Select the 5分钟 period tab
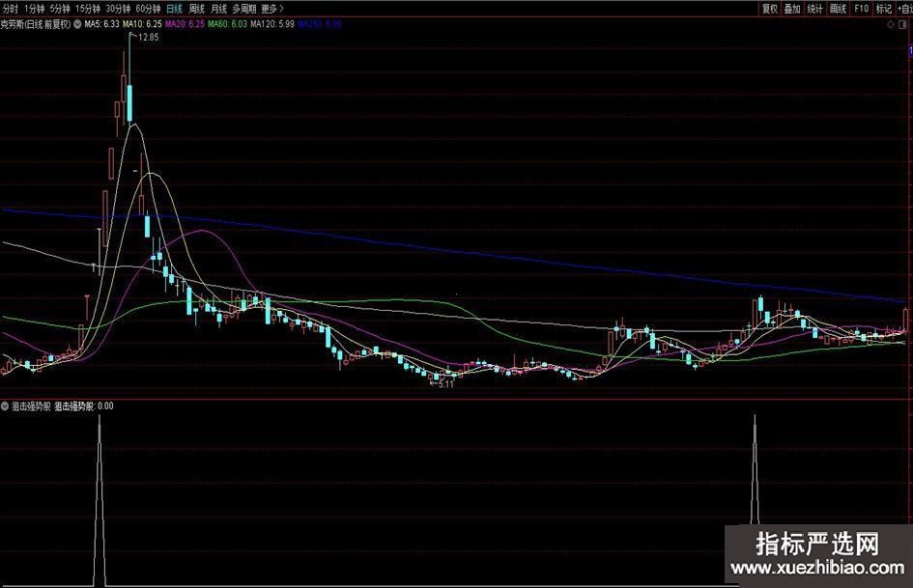Image resolution: width=913 pixels, height=588 pixels. (59, 9)
